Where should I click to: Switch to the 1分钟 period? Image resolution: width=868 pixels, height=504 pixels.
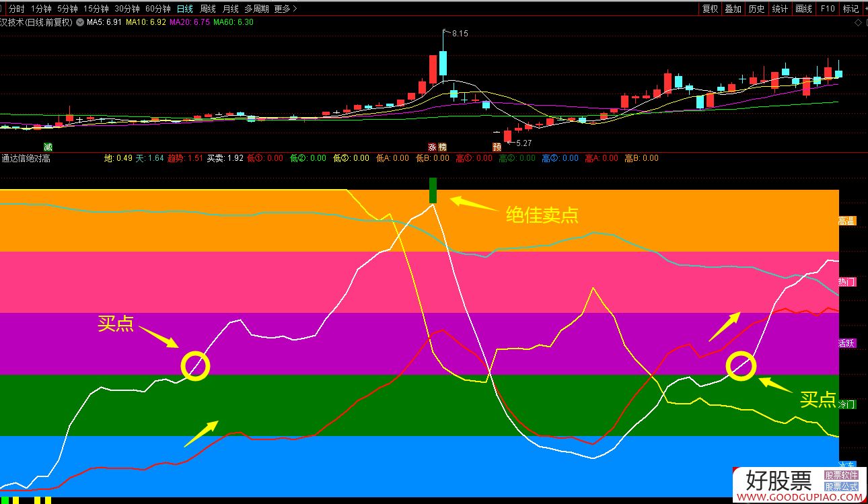pos(41,9)
